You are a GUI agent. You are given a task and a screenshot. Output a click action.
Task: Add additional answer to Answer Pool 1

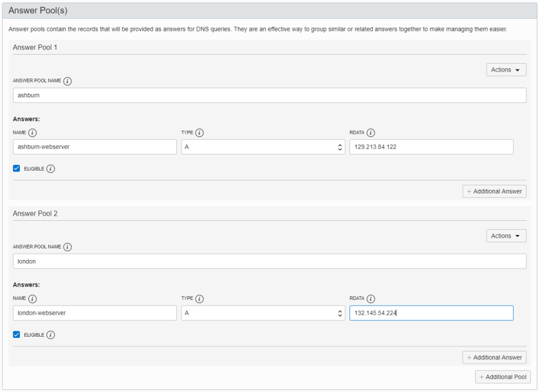[x=494, y=191]
